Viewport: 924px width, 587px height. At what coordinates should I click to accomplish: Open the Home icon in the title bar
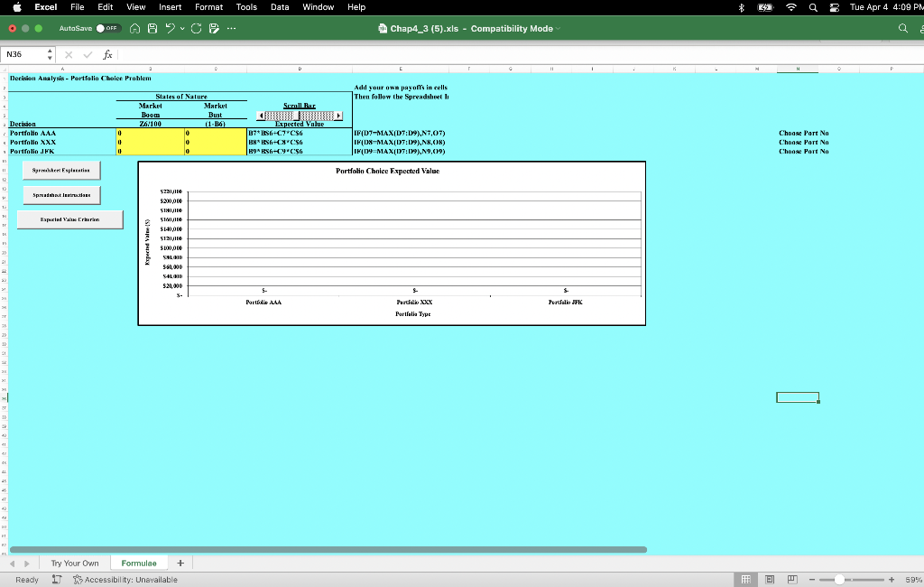click(x=134, y=28)
